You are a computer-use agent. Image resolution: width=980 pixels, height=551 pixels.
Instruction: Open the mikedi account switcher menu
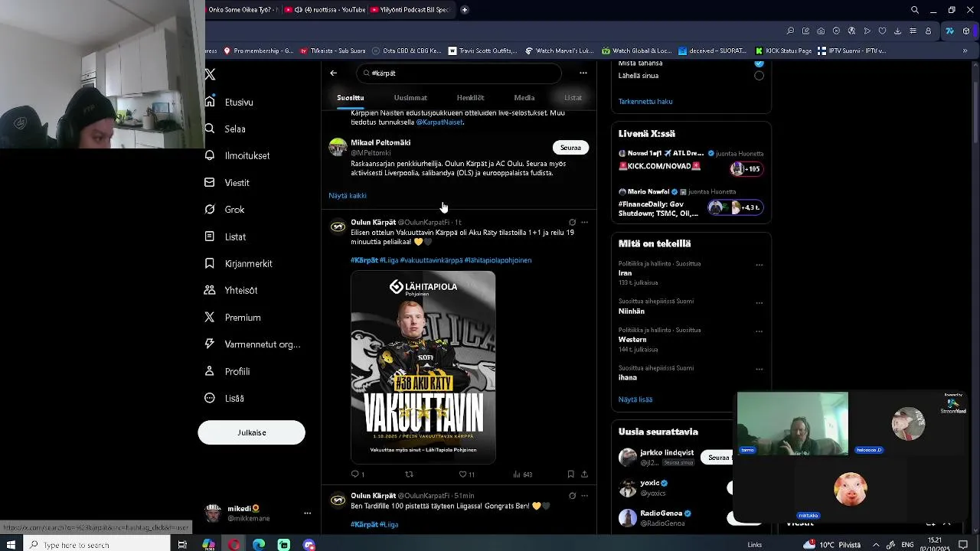(307, 514)
